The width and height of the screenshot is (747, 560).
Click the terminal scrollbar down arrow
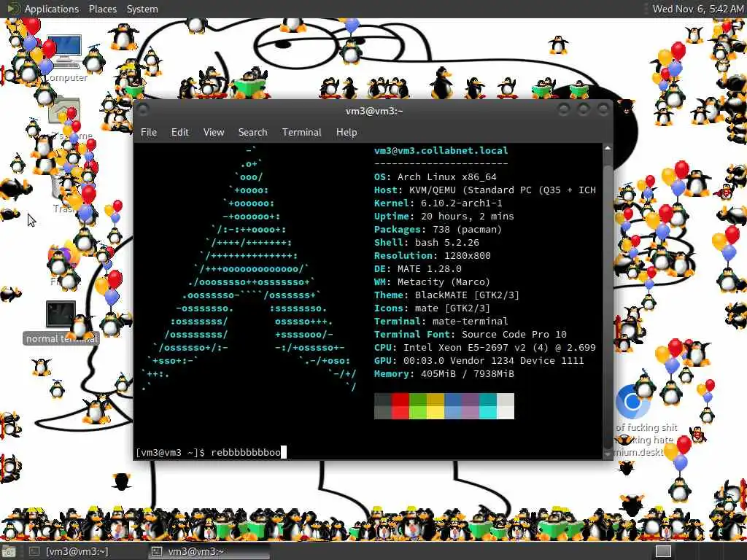pyautogui.click(x=608, y=455)
